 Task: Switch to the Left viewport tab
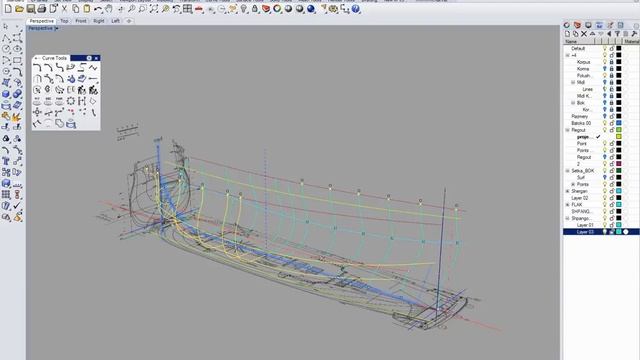click(x=116, y=21)
